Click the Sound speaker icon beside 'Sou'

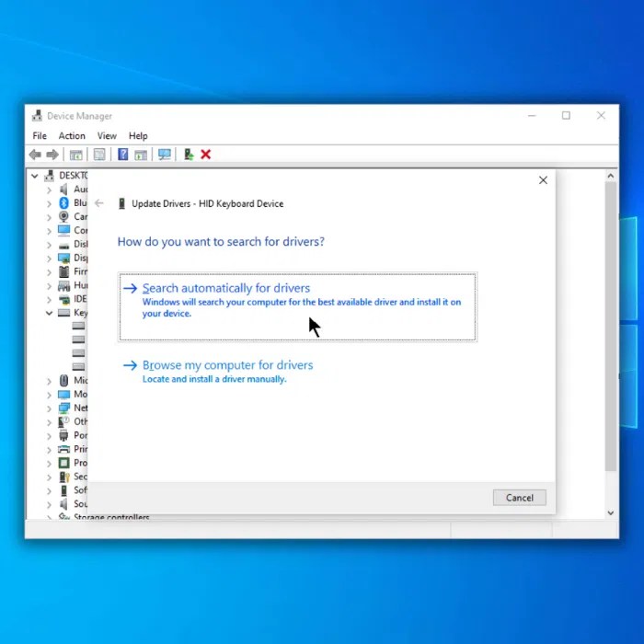pyautogui.click(x=63, y=504)
